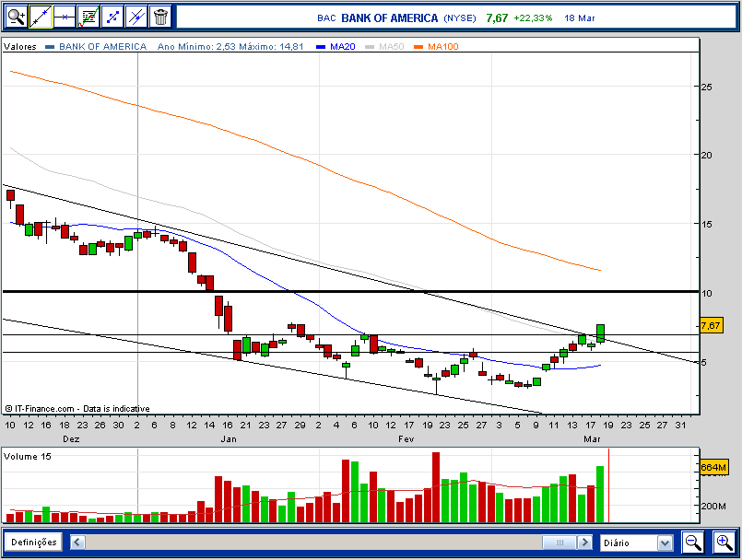
Task: Click the yellow 7,67 price marker
Action: click(x=711, y=325)
